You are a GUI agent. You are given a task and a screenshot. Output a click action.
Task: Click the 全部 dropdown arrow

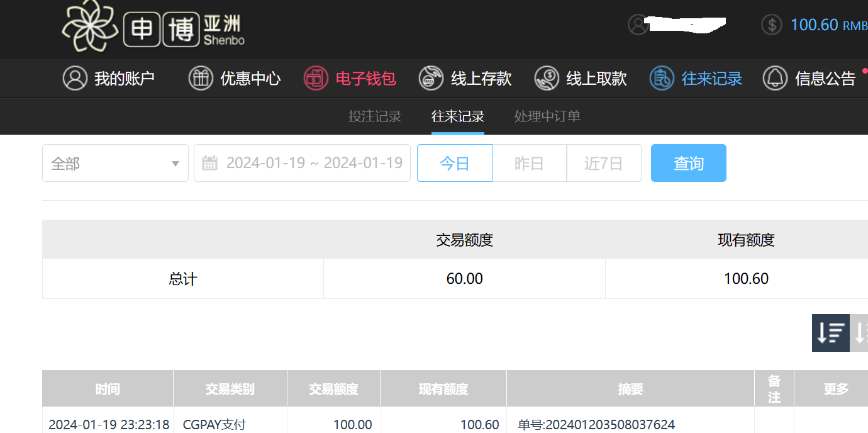click(175, 164)
